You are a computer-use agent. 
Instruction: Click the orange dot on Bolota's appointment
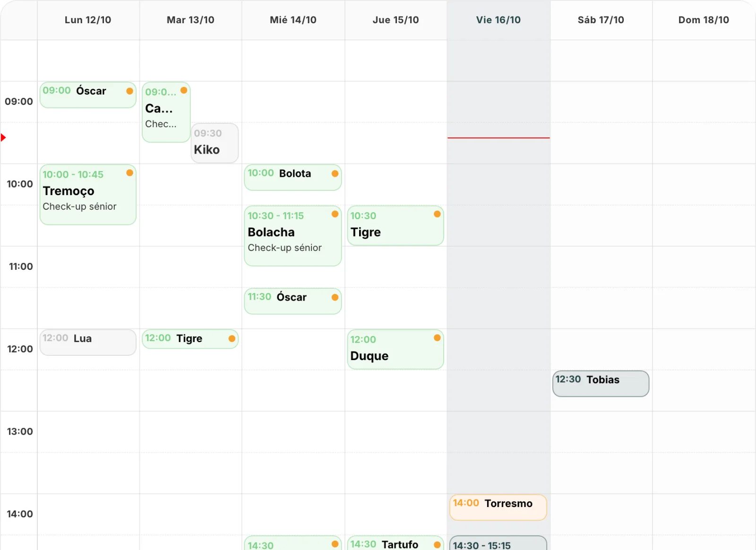point(335,173)
